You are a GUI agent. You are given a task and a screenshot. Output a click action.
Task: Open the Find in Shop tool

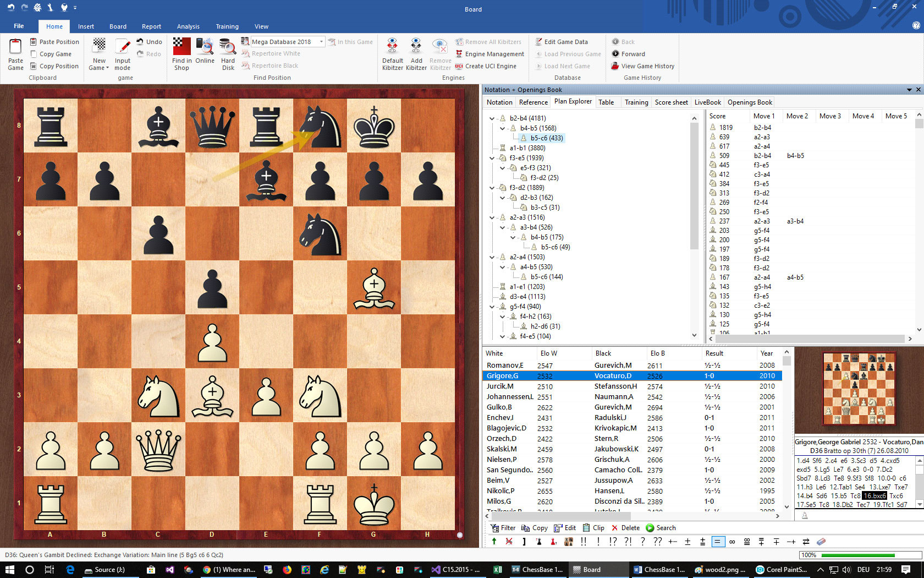182,53
